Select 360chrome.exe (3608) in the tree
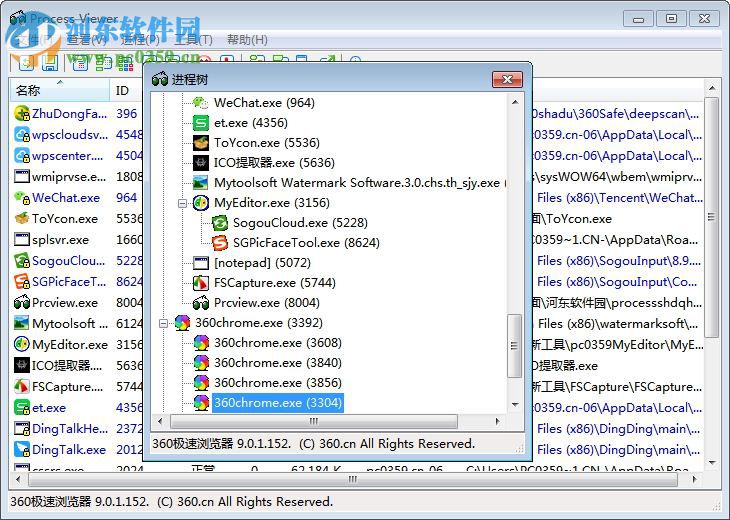 (278, 343)
